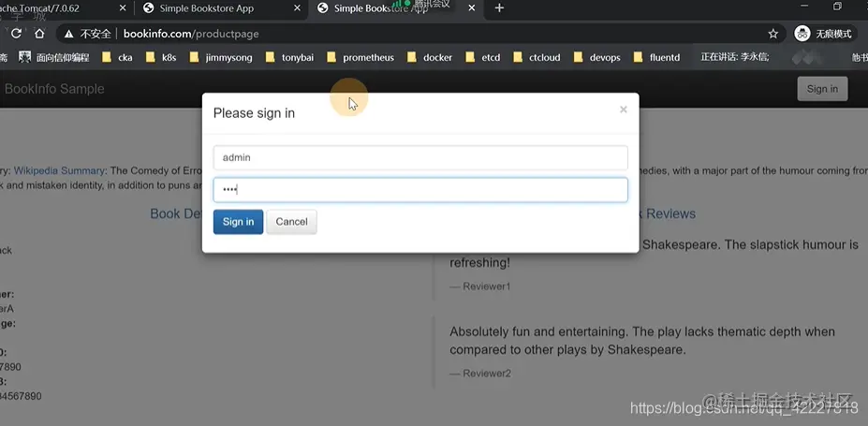Open the 面向信仰编程 bookmark
This screenshot has height=426, width=868.
(x=53, y=57)
